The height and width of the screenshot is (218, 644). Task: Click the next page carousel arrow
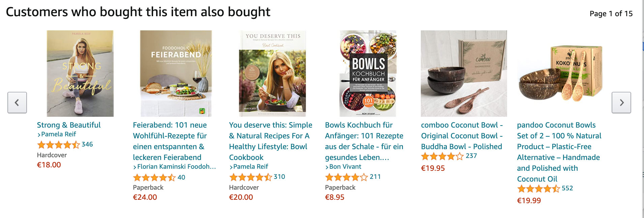pos(621,103)
